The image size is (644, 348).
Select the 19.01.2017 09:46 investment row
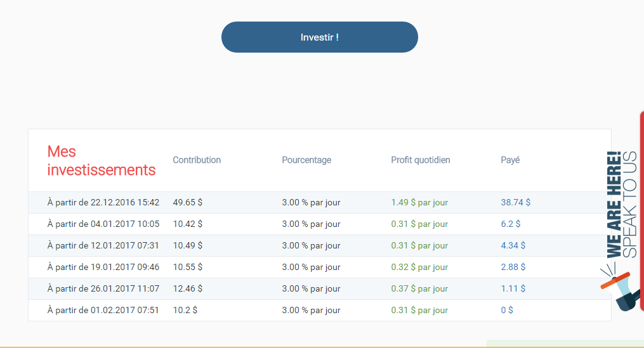click(320, 267)
